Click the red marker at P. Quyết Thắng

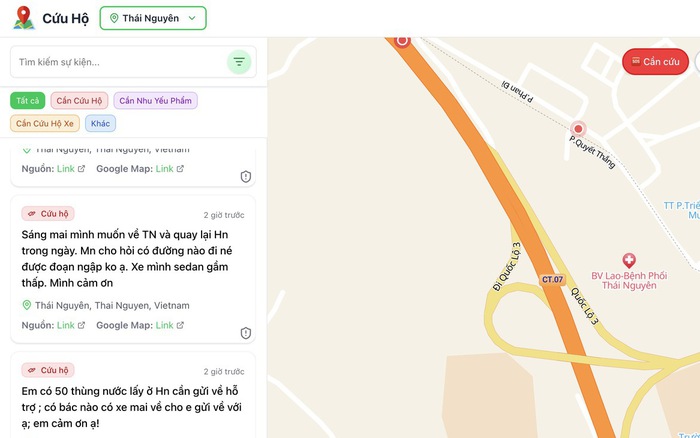[578, 129]
